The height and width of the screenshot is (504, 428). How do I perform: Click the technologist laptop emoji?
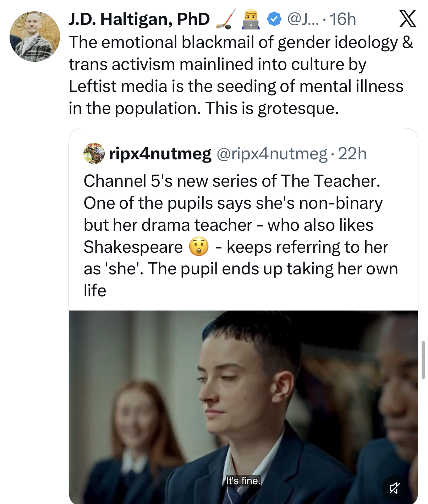tap(251, 20)
